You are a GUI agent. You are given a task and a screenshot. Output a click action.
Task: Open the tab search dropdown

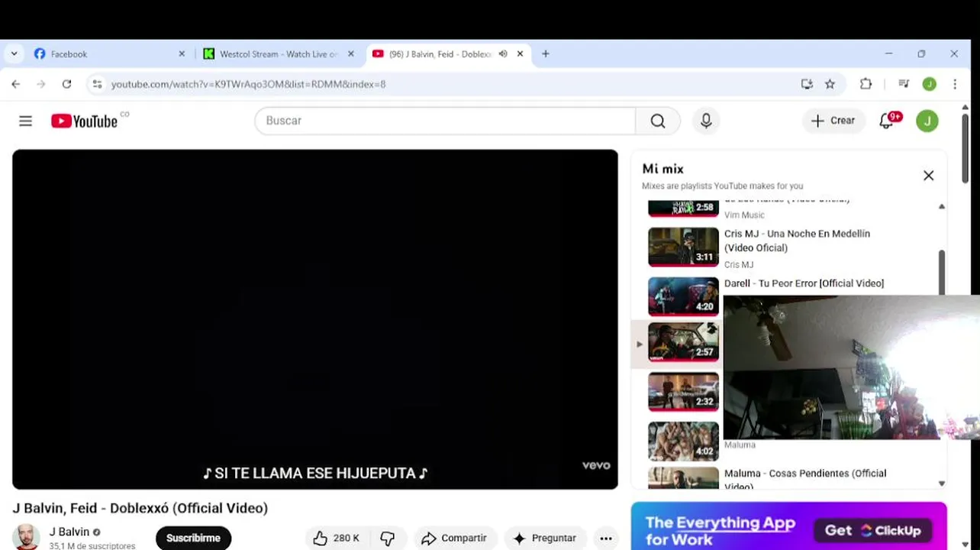pyautogui.click(x=14, y=54)
